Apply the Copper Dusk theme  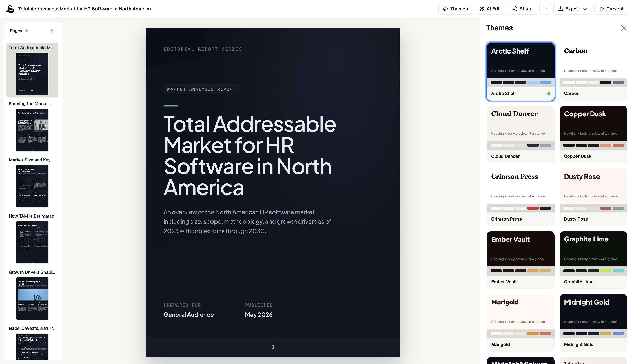tap(593, 134)
